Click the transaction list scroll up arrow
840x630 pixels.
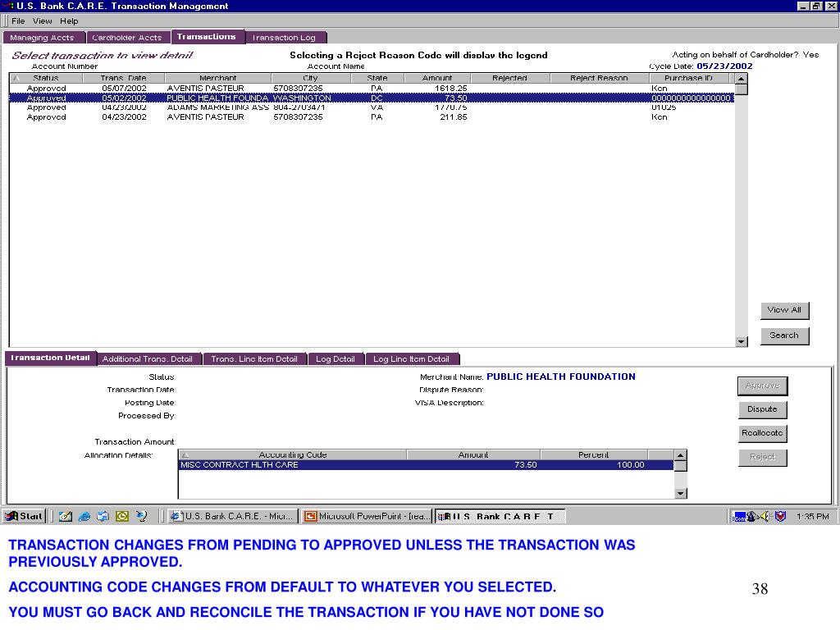pyautogui.click(x=742, y=78)
